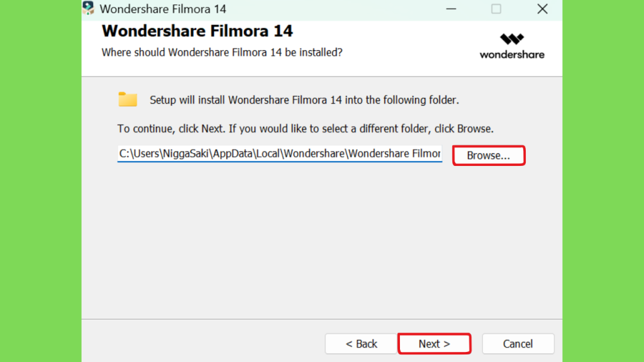Click the 'To continue, click Next' instruction
Screen dimensions: 644x362
(305, 128)
